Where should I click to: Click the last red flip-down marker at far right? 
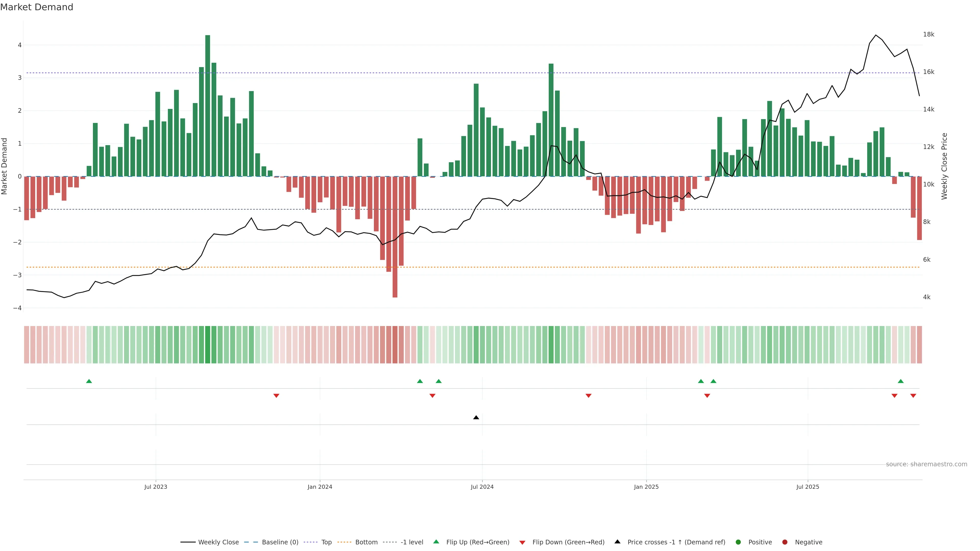913,396
